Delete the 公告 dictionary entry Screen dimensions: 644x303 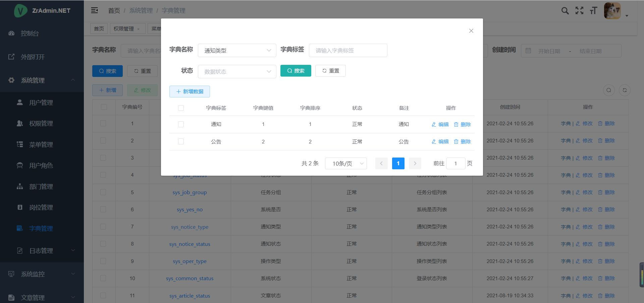(x=462, y=142)
